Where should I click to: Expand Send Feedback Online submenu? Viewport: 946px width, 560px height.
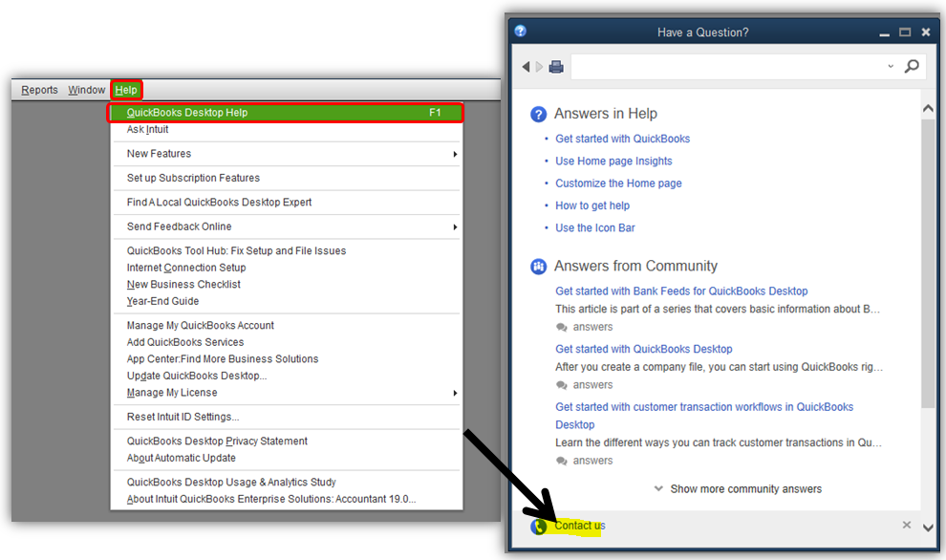pyautogui.click(x=286, y=226)
